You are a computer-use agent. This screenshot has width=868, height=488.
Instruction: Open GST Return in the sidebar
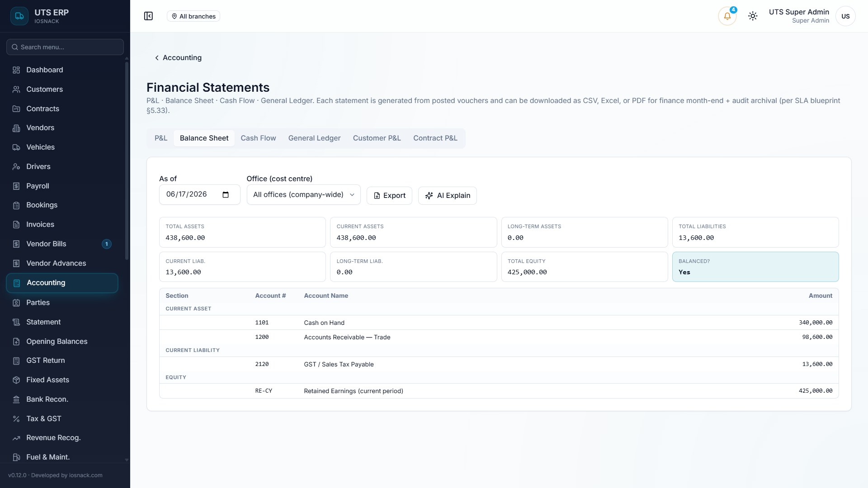pyautogui.click(x=62, y=361)
